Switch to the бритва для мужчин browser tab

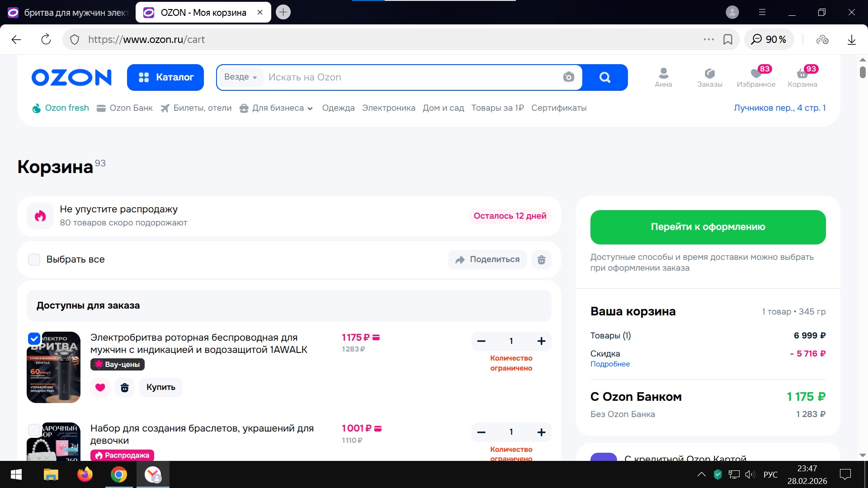click(68, 13)
